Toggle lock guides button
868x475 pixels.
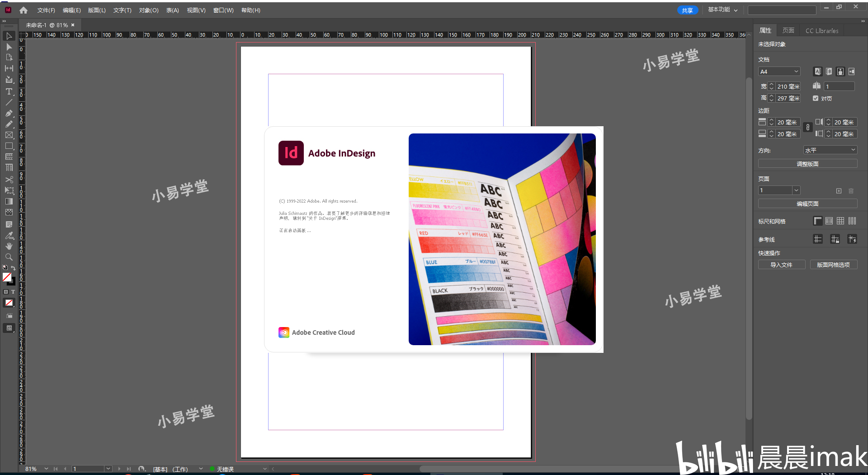(x=835, y=239)
